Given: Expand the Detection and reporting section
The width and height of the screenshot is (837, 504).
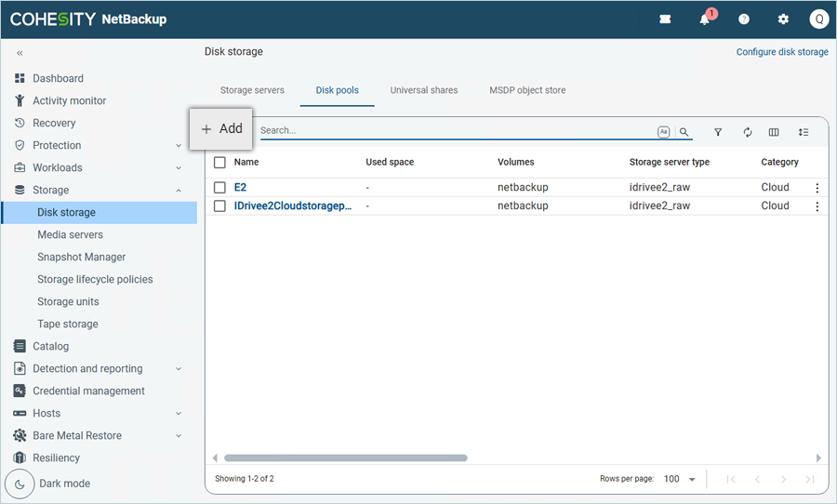Looking at the screenshot, I should (x=179, y=369).
